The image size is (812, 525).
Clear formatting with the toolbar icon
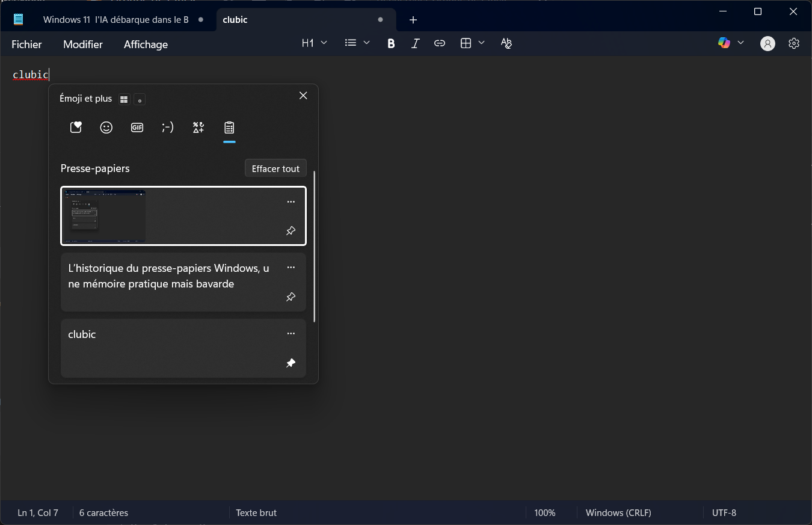coord(506,43)
